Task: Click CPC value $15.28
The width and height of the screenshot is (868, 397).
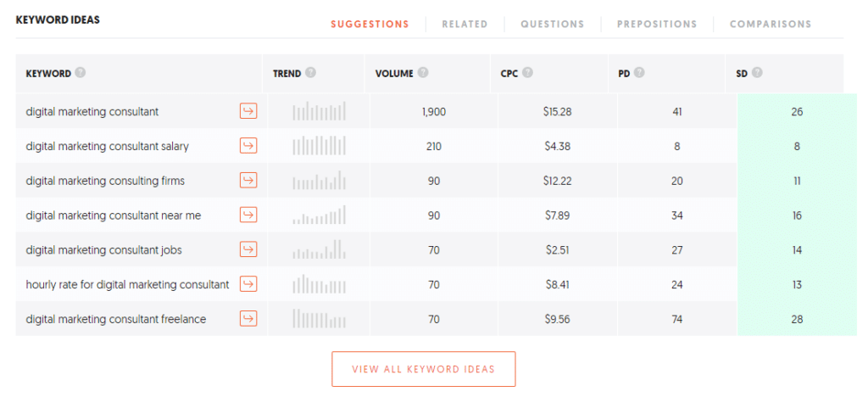Action: [558, 112]
